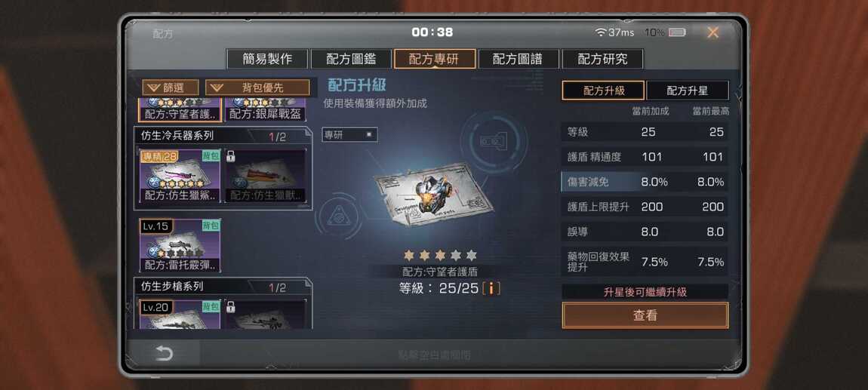This screenshot has height=390, width=868.
Task: Select the Lv.15 雷托霰彈 recipe thumbnail
Action: tap(180, 245)
